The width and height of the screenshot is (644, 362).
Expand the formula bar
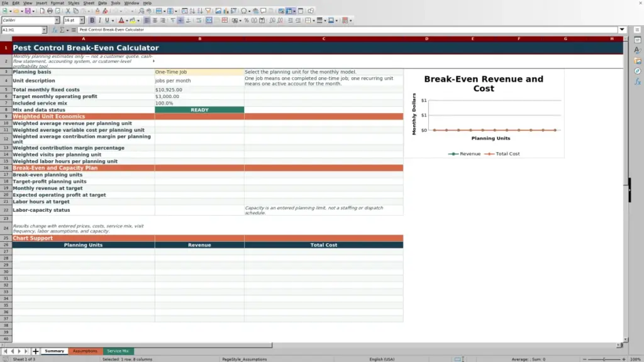pos(622,30)
